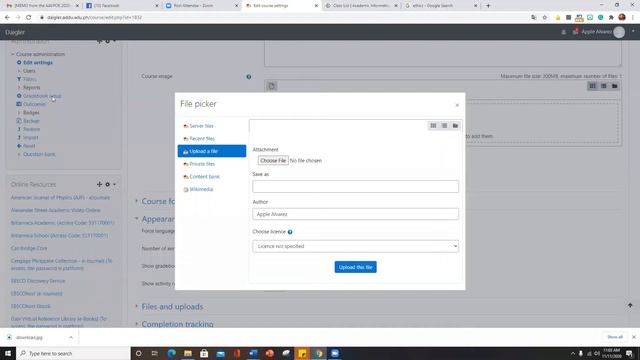Expand Files and uploads section
This screenshot has height=360, width=640.
(172, 307)
